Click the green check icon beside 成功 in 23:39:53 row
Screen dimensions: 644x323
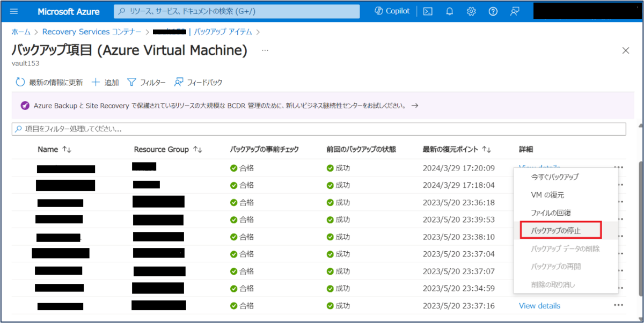pos(330,220)
